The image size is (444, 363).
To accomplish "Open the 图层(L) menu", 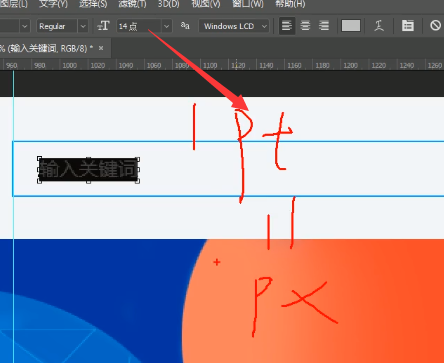I will click(13, 4).
